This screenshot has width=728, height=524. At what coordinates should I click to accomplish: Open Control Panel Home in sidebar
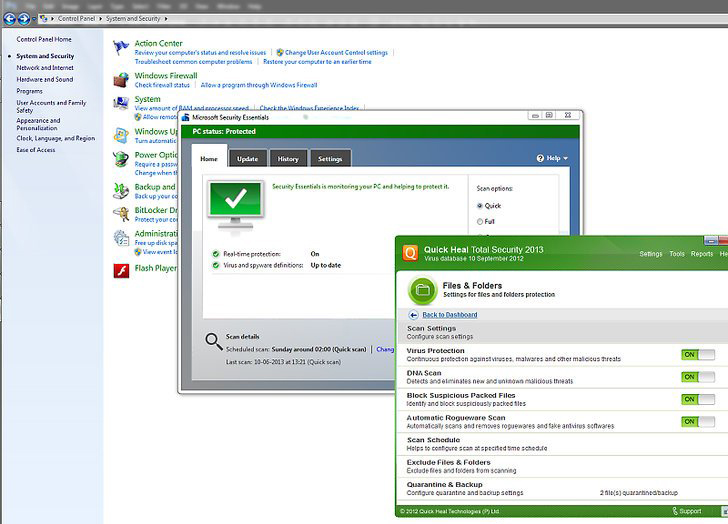44,39
